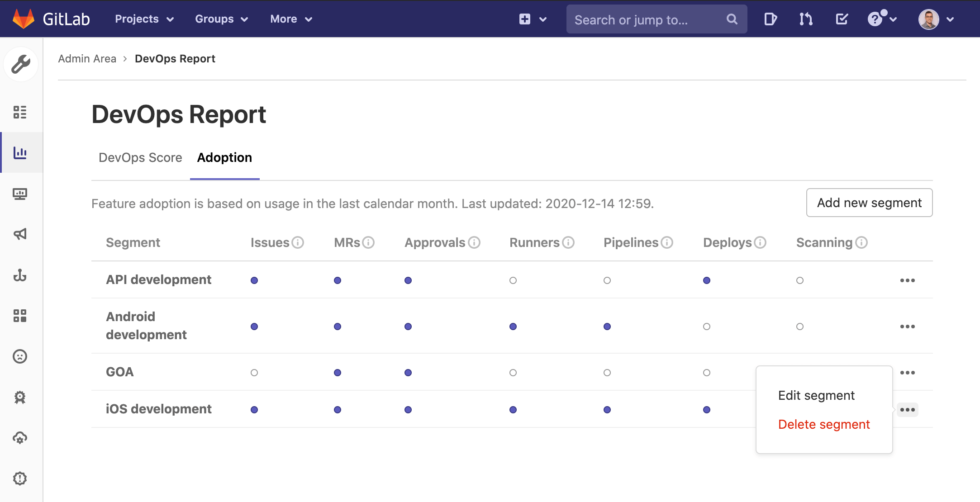Open the Analytics chart icon in sidebar
Image resolution: width=980 pixels, height=502 pixels.
point(20,152)
